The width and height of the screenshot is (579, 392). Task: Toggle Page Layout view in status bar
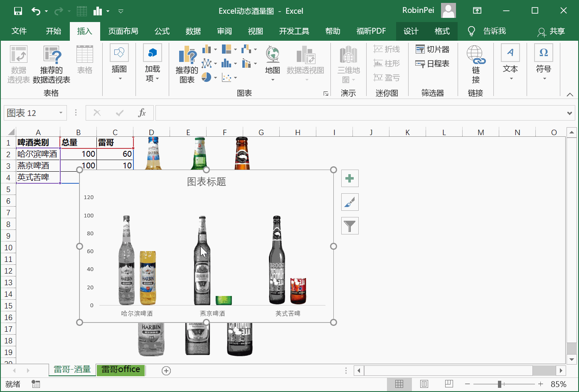424,384
